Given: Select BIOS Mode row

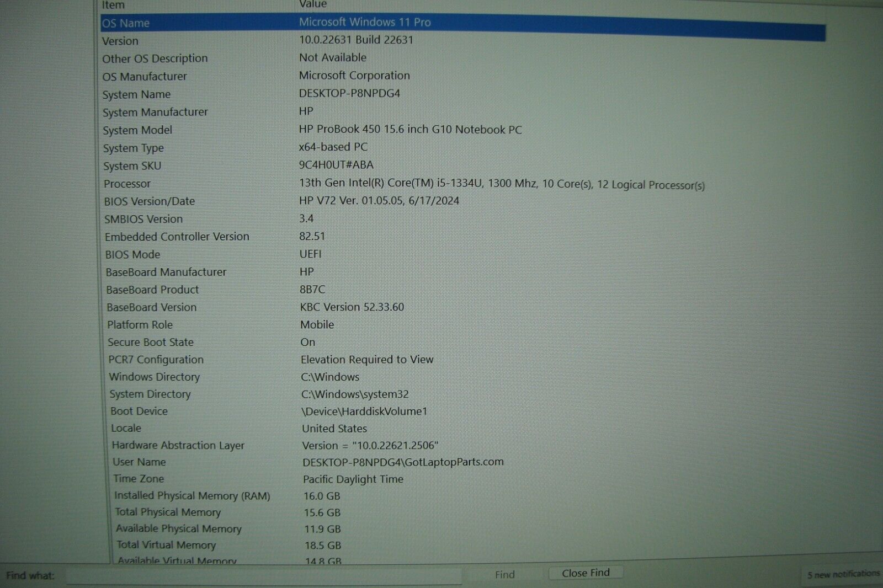Looking at the screenshot, I should coord(132,255).
